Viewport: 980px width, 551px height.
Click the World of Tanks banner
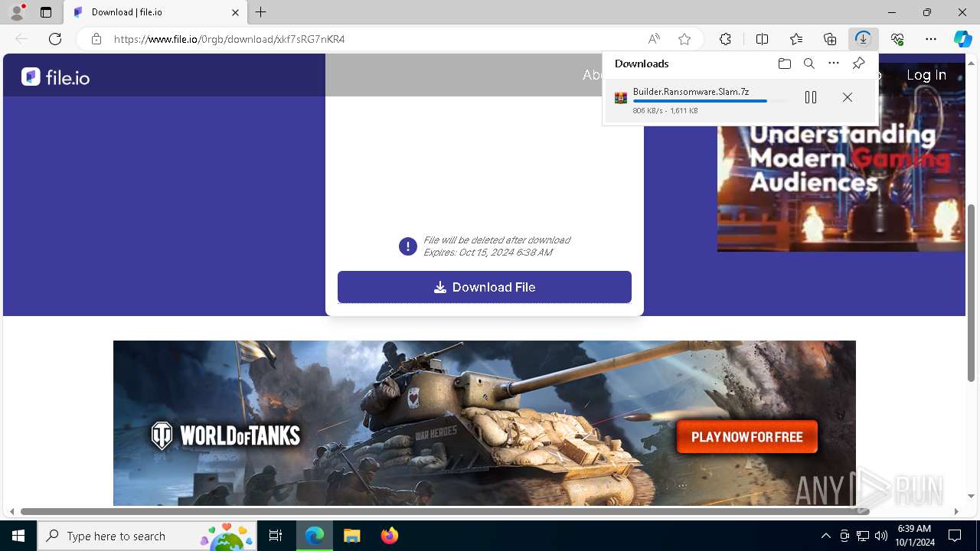485,423
